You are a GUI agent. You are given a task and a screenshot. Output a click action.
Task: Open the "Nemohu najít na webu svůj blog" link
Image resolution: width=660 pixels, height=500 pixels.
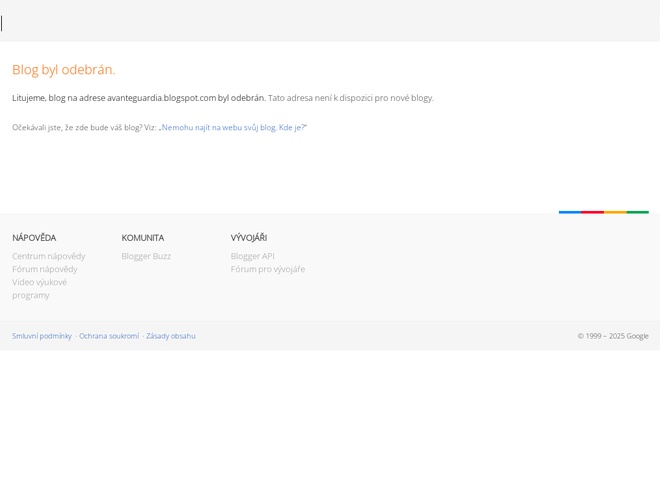(x=233, y=127)
